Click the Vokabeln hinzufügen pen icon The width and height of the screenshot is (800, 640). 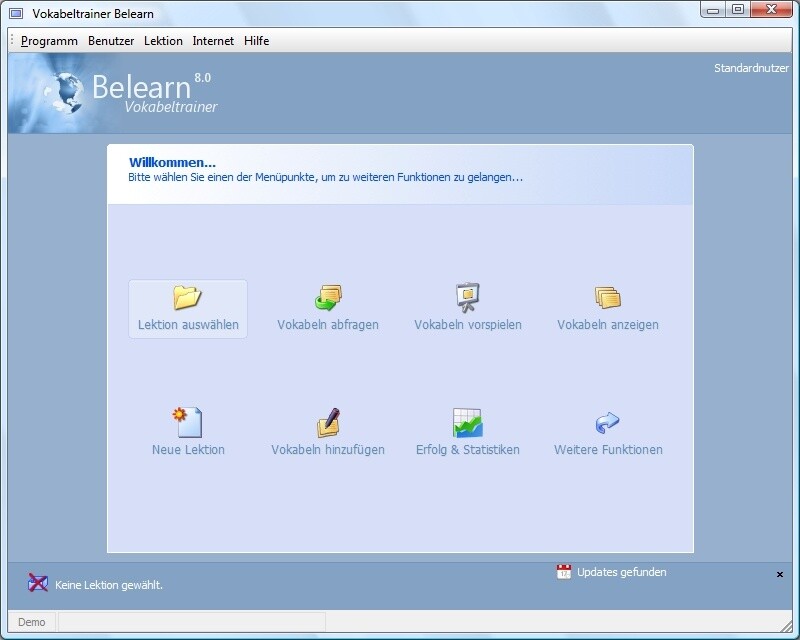(x=328, y=422)
